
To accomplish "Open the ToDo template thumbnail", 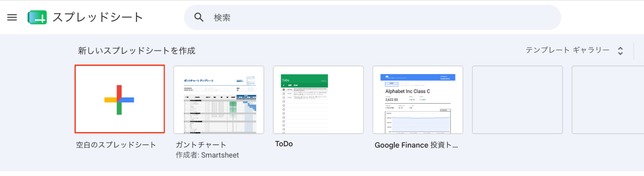I will [x=318, y=100].
